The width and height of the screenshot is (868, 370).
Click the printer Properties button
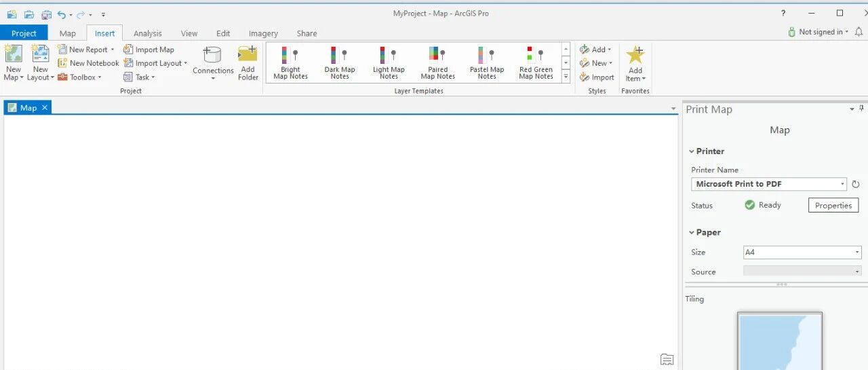click(833, 206)
